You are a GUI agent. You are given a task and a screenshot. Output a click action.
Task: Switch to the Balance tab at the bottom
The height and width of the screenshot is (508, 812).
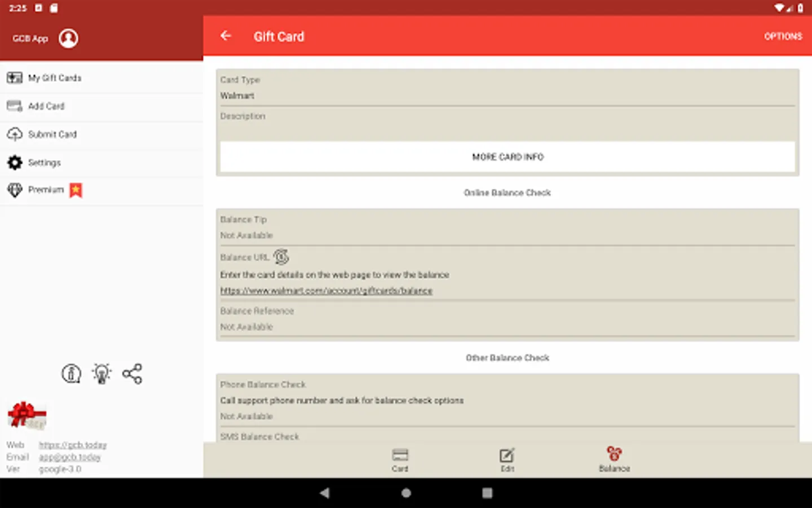[614, 460]
